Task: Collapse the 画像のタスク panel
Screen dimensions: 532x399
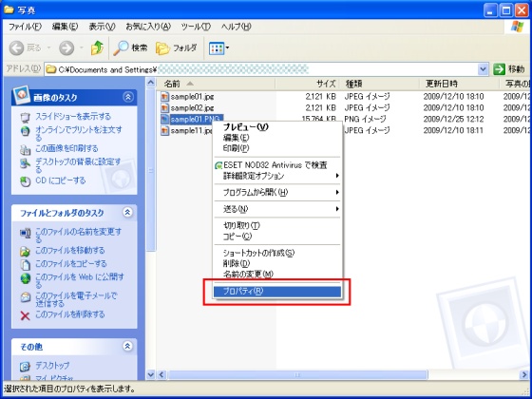Action: click(x=128, y=97)
